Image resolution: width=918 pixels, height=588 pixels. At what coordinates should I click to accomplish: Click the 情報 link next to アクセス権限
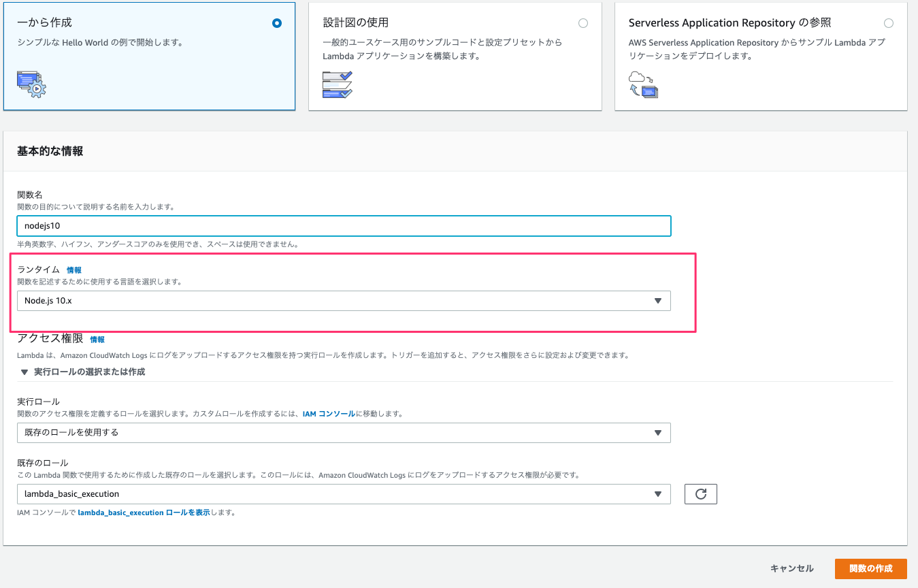(97, 339)
